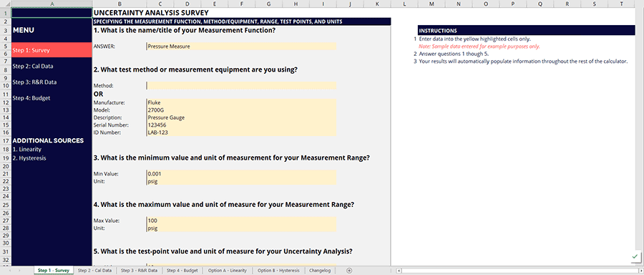Click the MENU heading in sidebar

coord(24,30)
